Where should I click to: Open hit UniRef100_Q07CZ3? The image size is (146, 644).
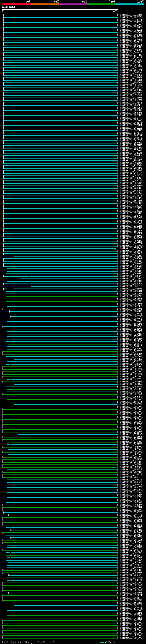coord(131,17)
